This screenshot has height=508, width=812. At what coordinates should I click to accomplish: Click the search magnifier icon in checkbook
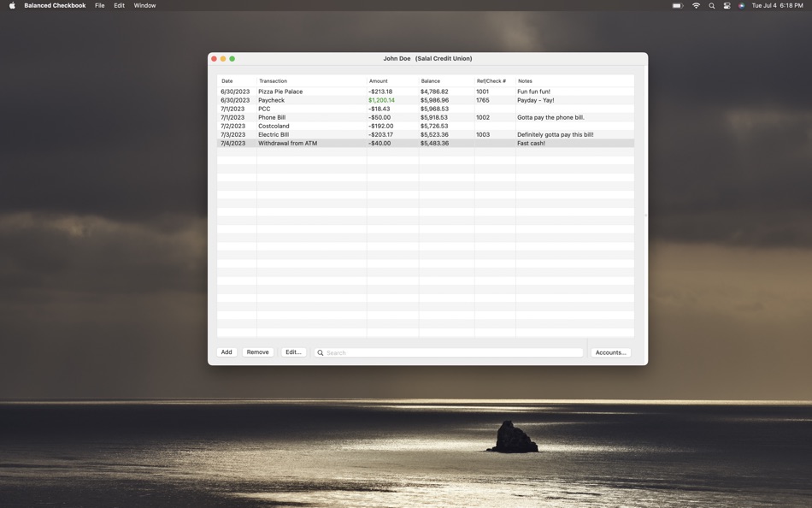320,352
